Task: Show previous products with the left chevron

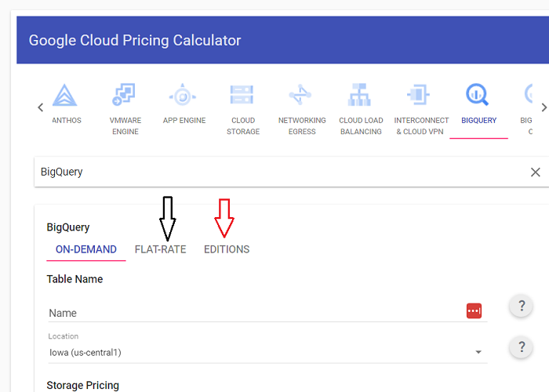Action: [x=41, y=107]
